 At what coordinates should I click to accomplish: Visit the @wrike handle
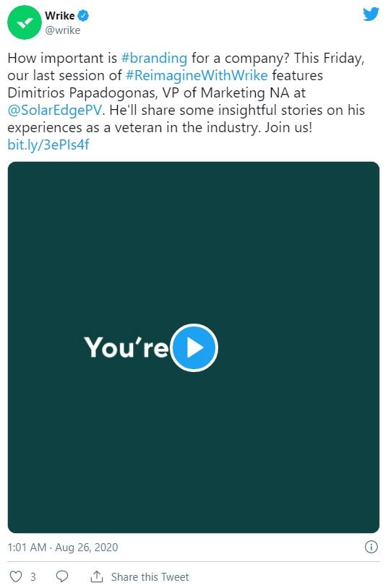63,30
